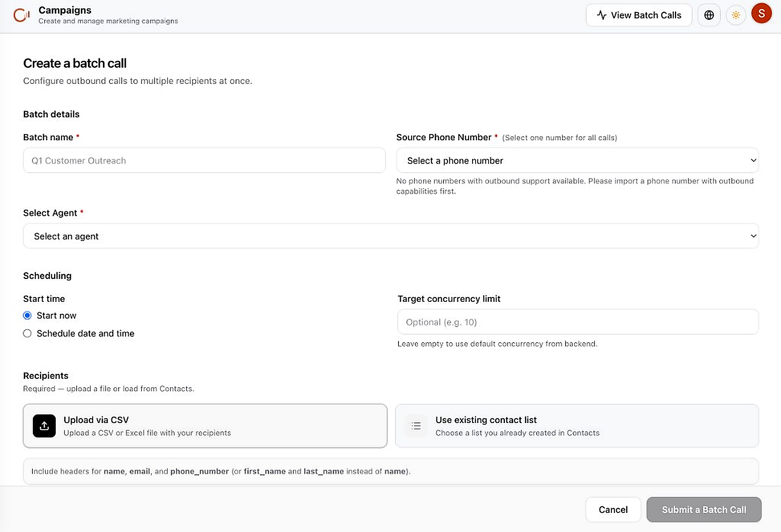Click the Campaigns app logo icon
This screenshot has height=532, width=781.
[x=21, y=15]
